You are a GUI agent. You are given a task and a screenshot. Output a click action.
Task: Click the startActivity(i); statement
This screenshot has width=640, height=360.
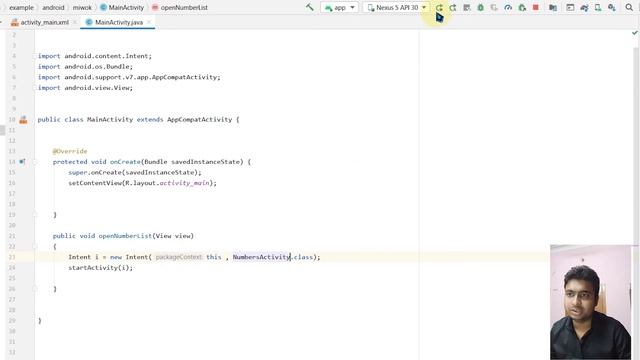100,268
